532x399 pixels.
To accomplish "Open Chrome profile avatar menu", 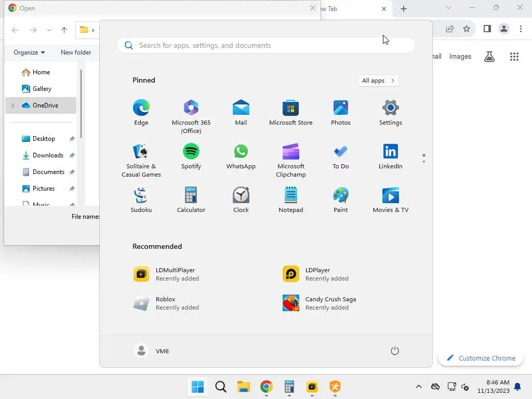I will [x=504, y=29].
